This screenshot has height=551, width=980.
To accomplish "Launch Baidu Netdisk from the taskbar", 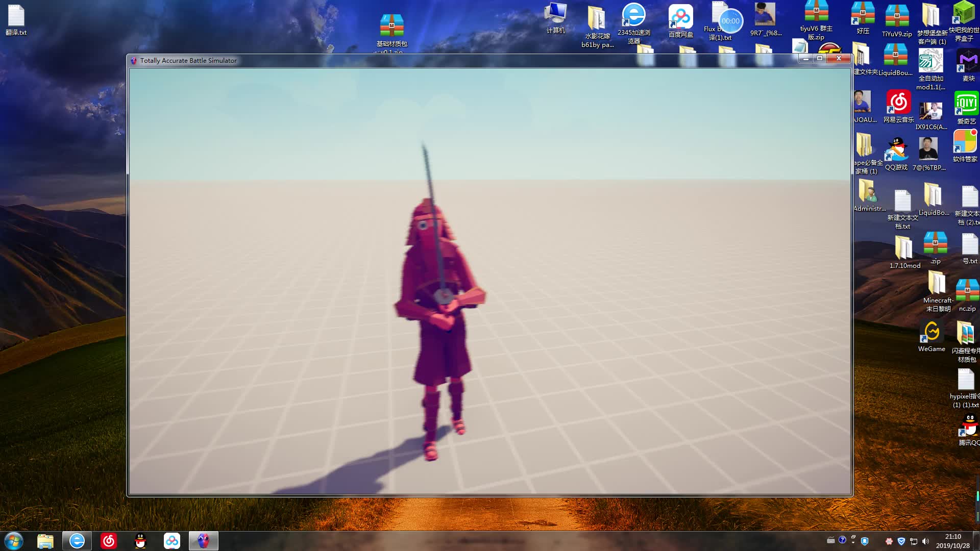I will pos(172,541).
